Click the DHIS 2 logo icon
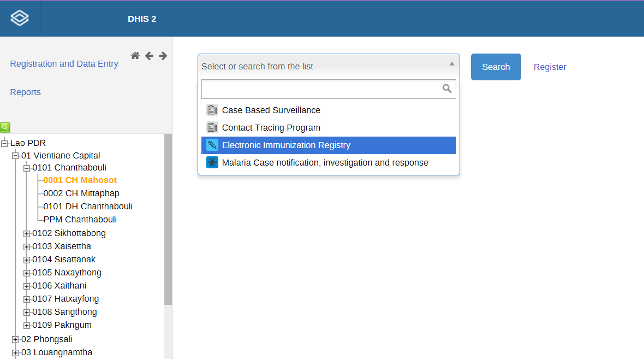This screenshot has height=359, width=644. [20, 18]
